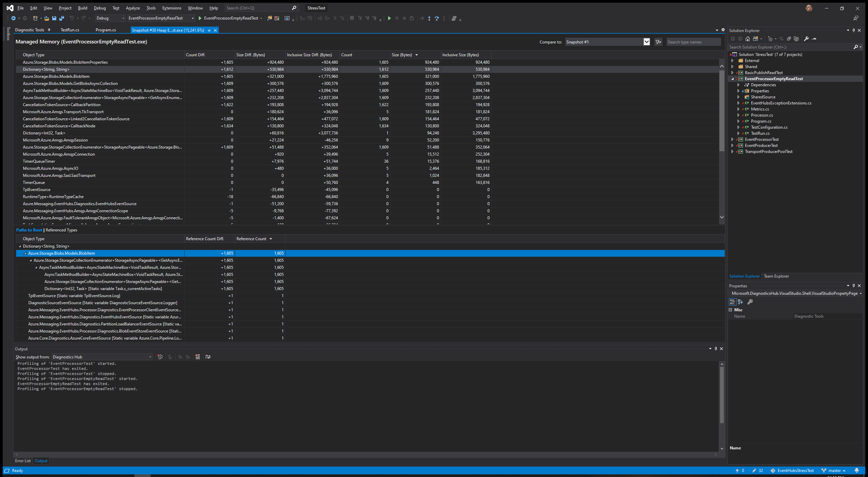Toggle word wrap in Output window

(208, 357)
